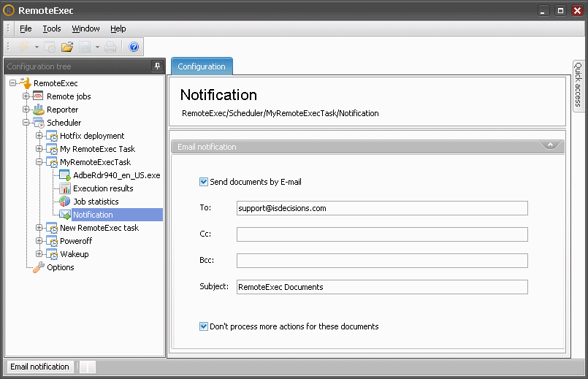Select Job statistics in the tree

[x=96, y=202]
